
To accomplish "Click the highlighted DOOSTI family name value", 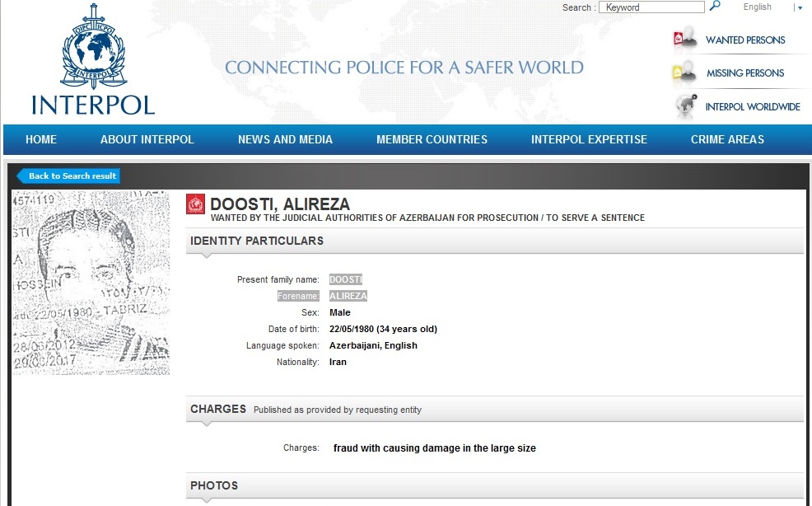I will pyautogui.click(x=346, y=279).
